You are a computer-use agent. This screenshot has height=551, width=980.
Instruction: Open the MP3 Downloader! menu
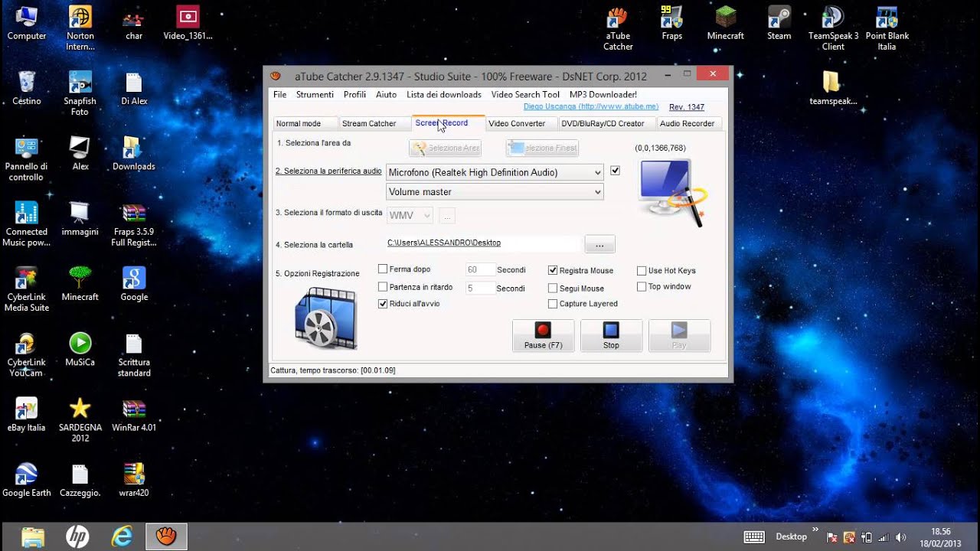pyautogui.click(x=603, y=95)
